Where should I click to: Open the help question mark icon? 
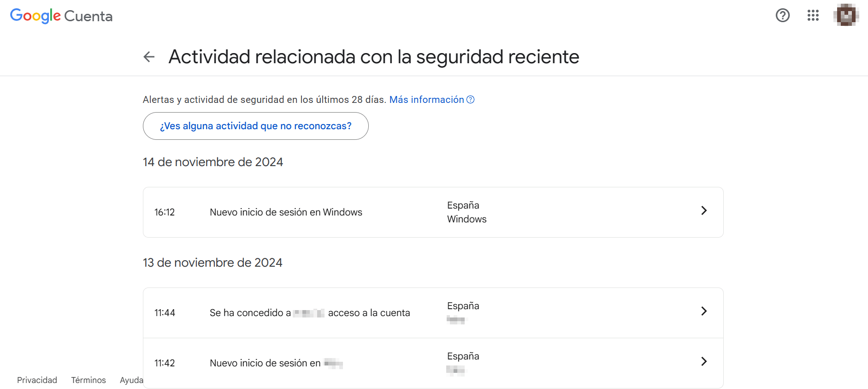point(783,15)
